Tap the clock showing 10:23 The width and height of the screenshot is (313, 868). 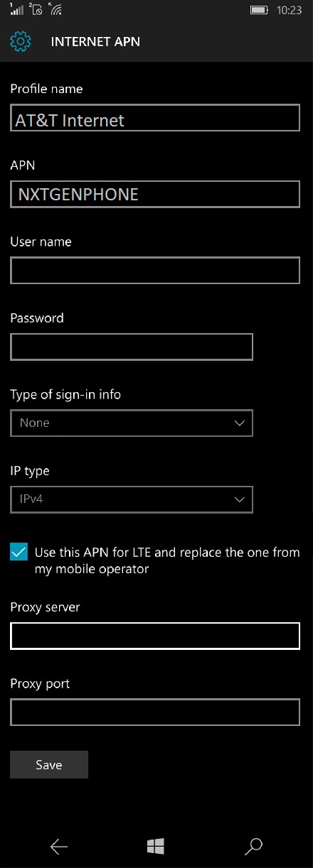coord(289,11)
